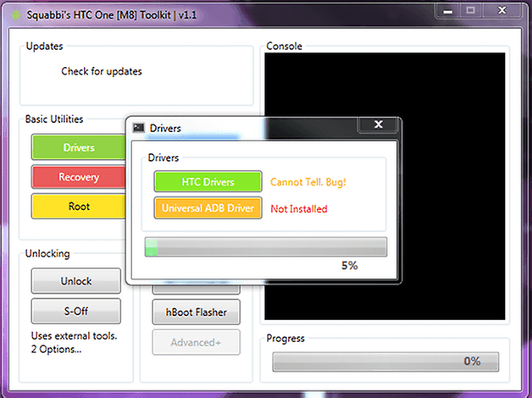The width and height of the screenshot is (532, 398).
Task: Open hBoot Flasher
Action: point(196,312)
